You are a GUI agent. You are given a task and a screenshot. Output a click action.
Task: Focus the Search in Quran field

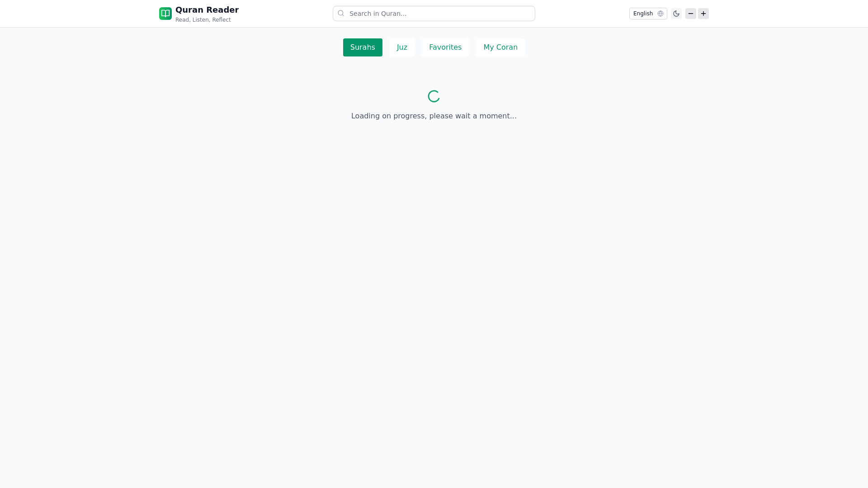pyautogui.click(x=434, y=14)
